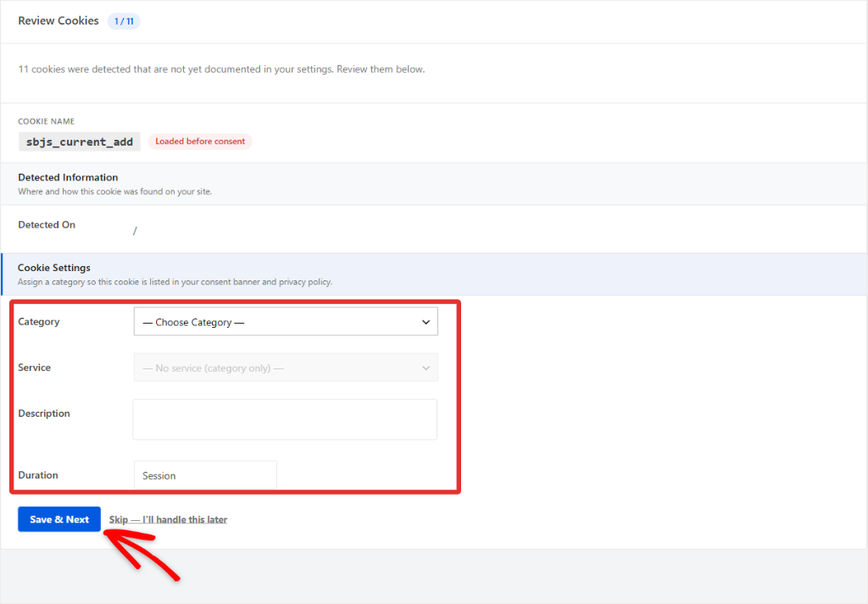Open the Choose Category dropdown
This screenshot has height=604, width=868.
tap(286, 322)
